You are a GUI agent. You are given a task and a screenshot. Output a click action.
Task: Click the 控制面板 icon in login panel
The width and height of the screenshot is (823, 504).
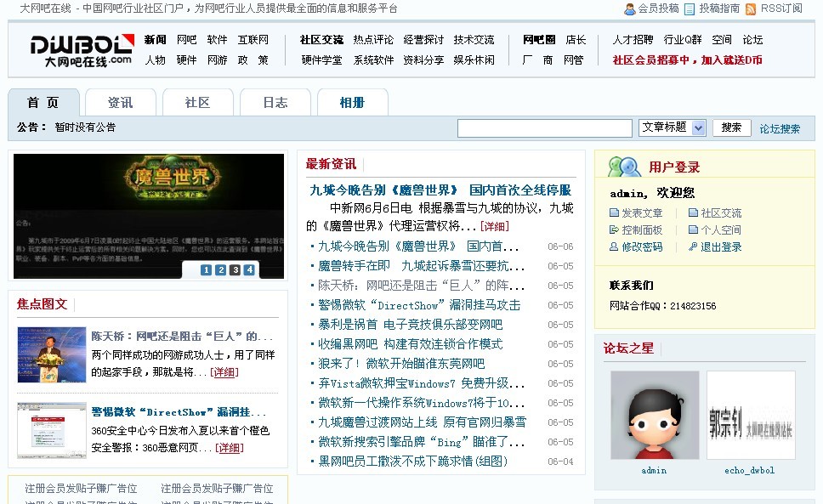tap(614, 230)
